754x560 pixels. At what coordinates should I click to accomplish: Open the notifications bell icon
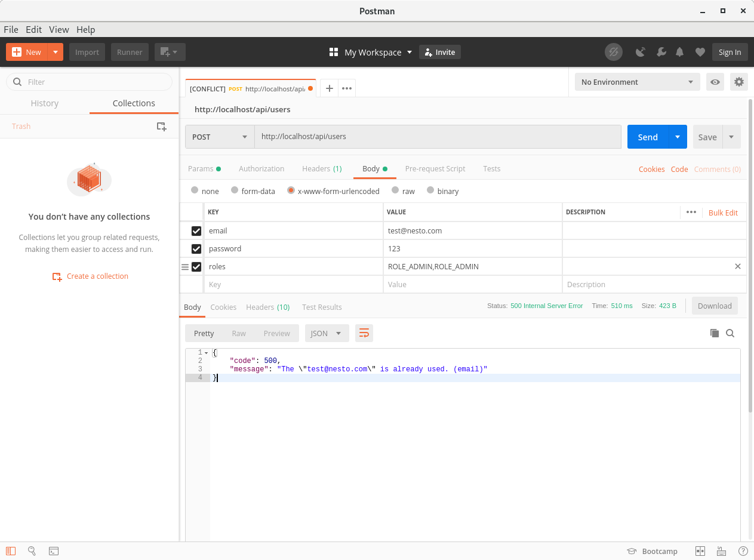(679, 52)
